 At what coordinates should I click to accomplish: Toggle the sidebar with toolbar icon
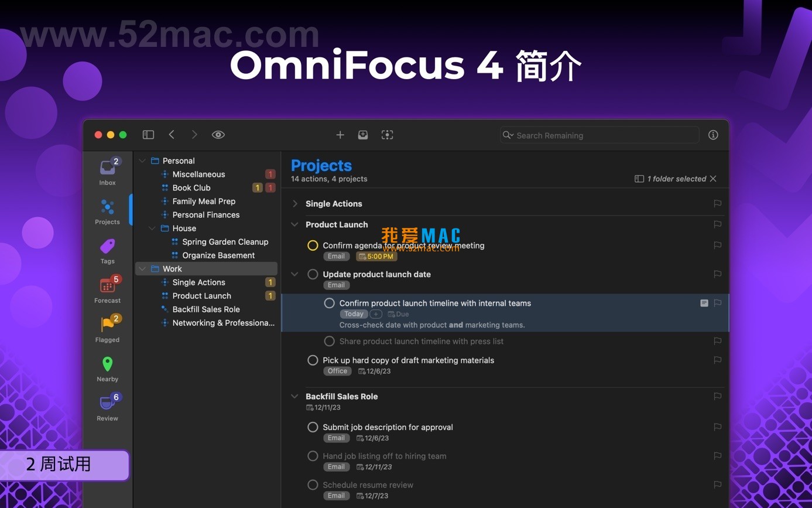[148, 135]
